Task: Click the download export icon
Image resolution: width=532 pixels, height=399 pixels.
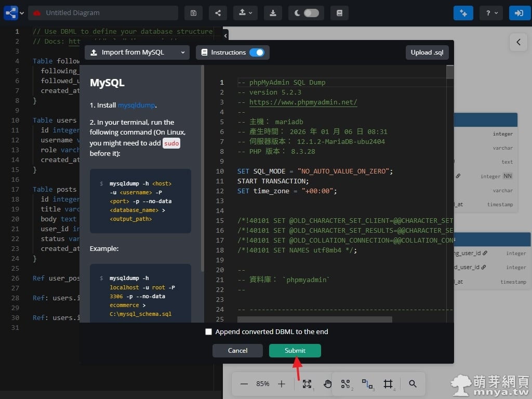Action: click(274, 13)
